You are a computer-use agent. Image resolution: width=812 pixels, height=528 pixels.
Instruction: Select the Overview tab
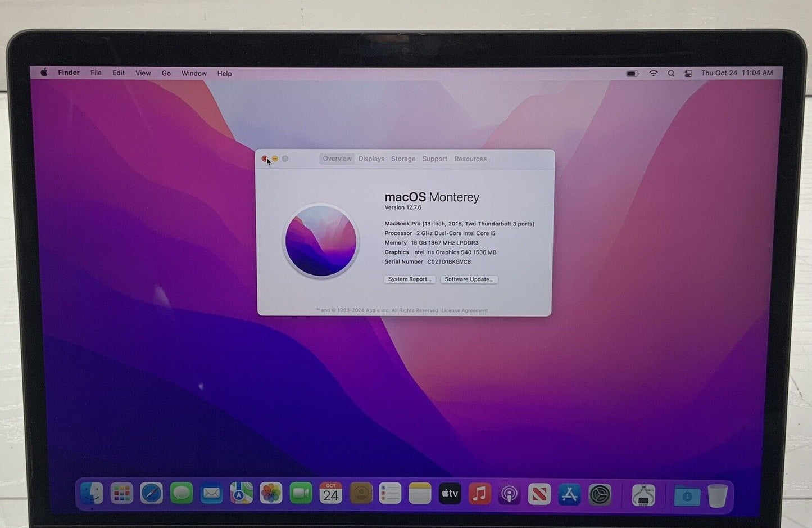pos(337,159)
